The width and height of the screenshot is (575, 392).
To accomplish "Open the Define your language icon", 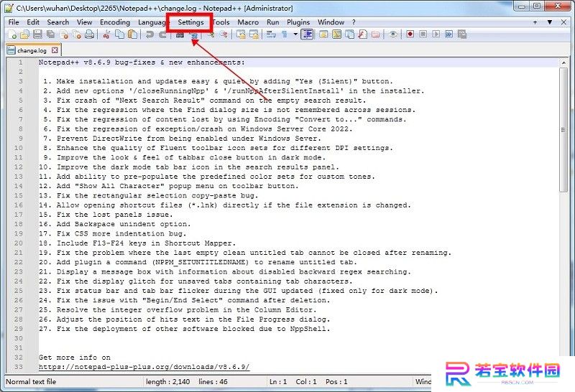I will (x=323, y=34).
